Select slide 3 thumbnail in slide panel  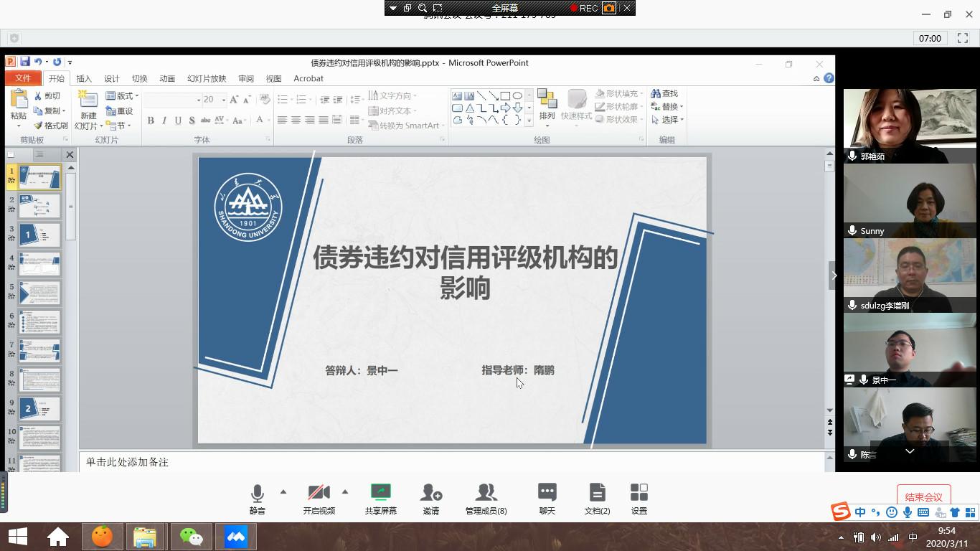(x=39, y=235)
